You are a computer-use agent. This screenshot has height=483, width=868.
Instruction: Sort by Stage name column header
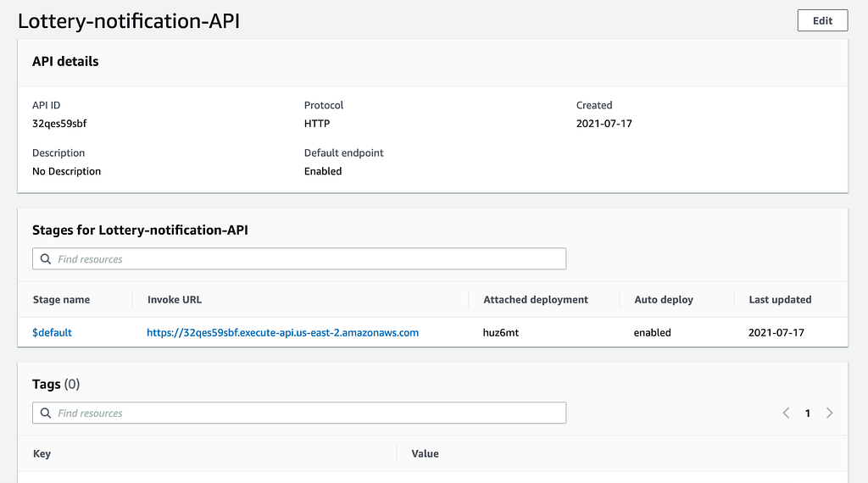[61, 299]
